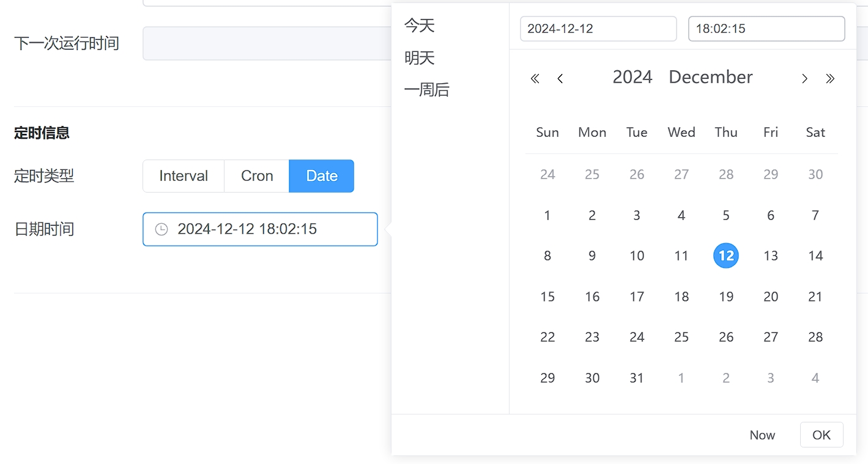Go to next month arrow
This screenshot has width=868, height=464.
805,78
